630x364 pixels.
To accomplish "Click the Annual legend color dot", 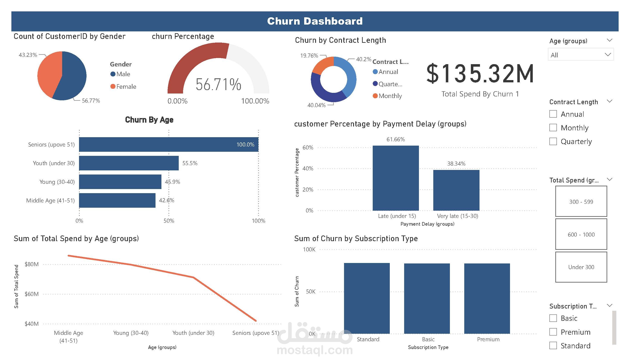I will (375, 72).
